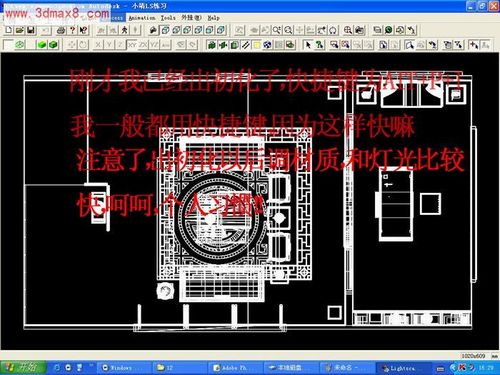Toggle the ZX plane constraint
This screenshot has height=375, width=500.
tap(143, 45)
